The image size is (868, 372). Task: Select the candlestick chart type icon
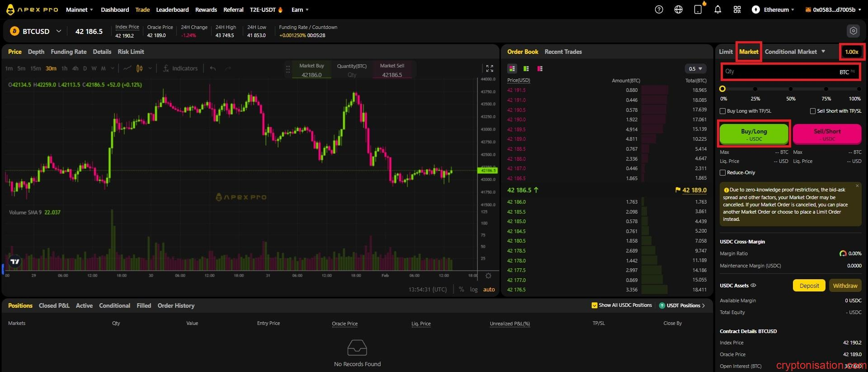(x=140, y=68)
